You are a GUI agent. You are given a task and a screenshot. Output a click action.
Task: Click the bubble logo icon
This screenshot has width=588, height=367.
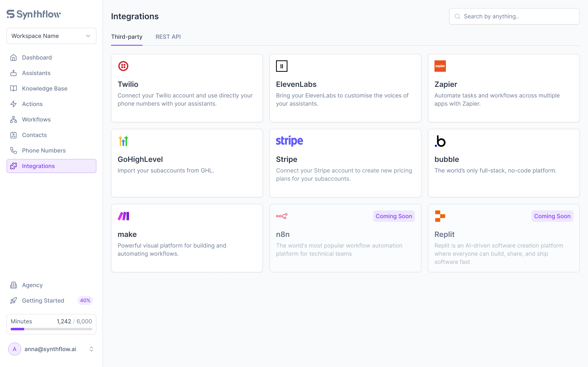coord(440,141)
